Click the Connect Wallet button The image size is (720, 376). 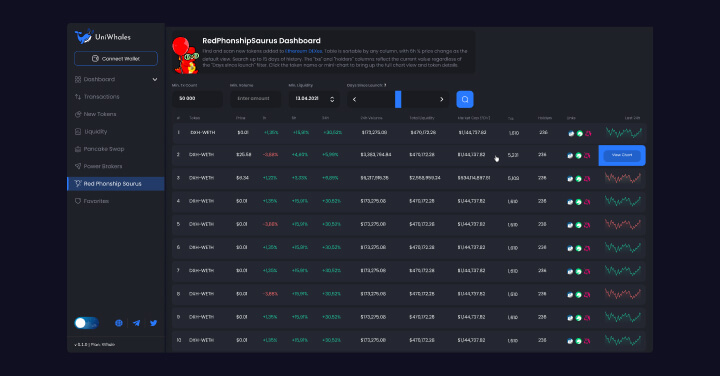click(116, 59)
